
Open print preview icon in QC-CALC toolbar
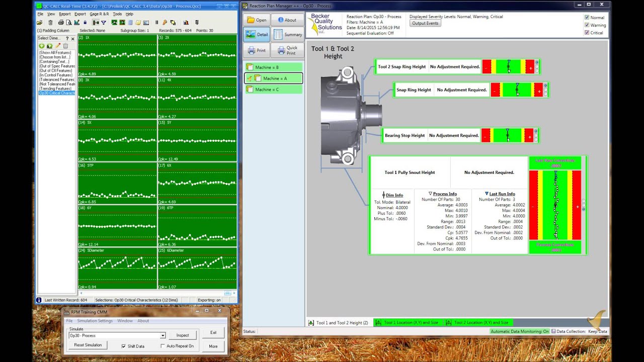(69, 23)
